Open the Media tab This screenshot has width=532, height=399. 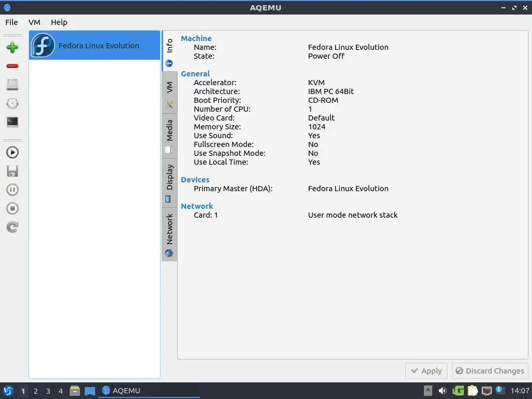[169, 136]
